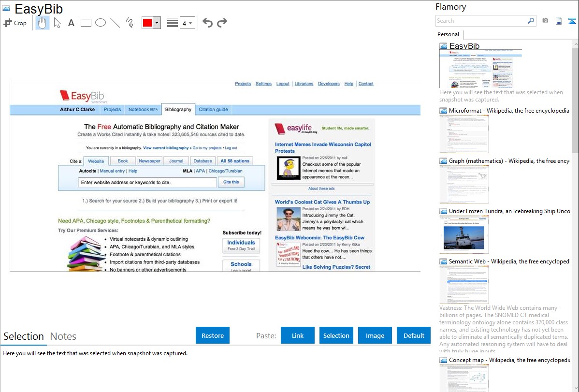Click the Restore button
The image size is (579, 392).
(x=213, y=335)
